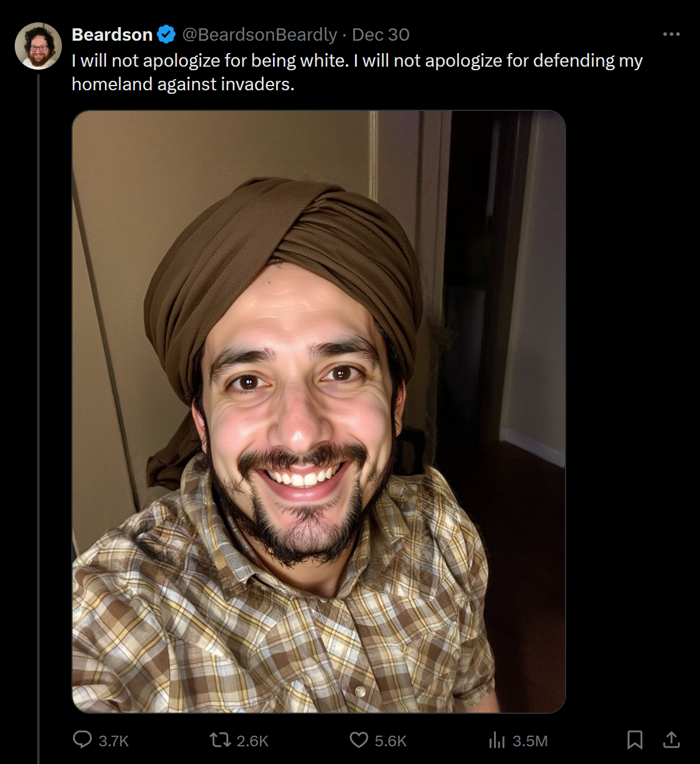Click the reply speech bubble icon

pyautogui.click(x=83, y=740)
